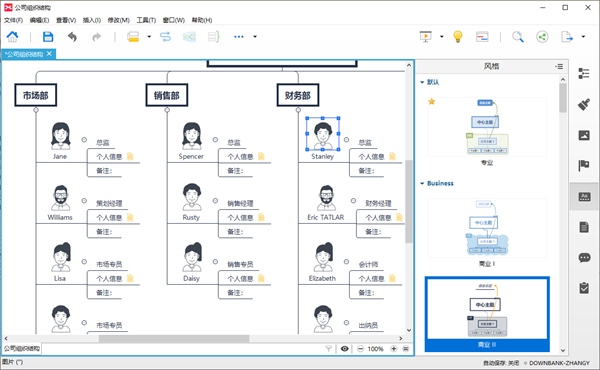Open the 编辑(E) menu

point(39,20)
